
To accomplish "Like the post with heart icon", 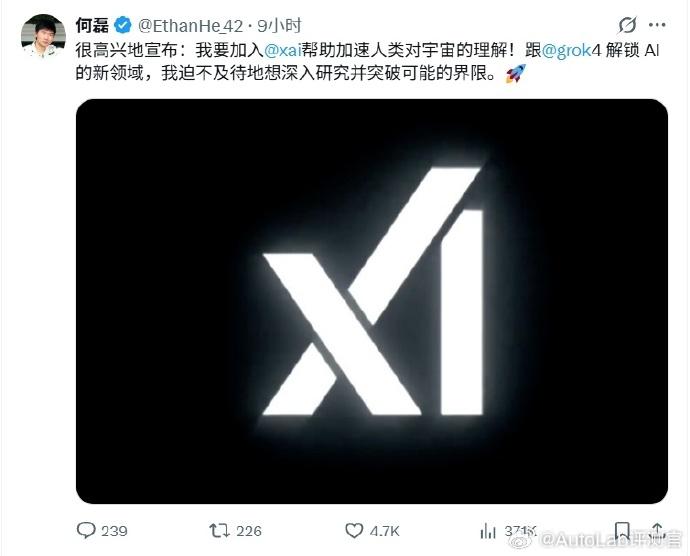I will (354, 530).
